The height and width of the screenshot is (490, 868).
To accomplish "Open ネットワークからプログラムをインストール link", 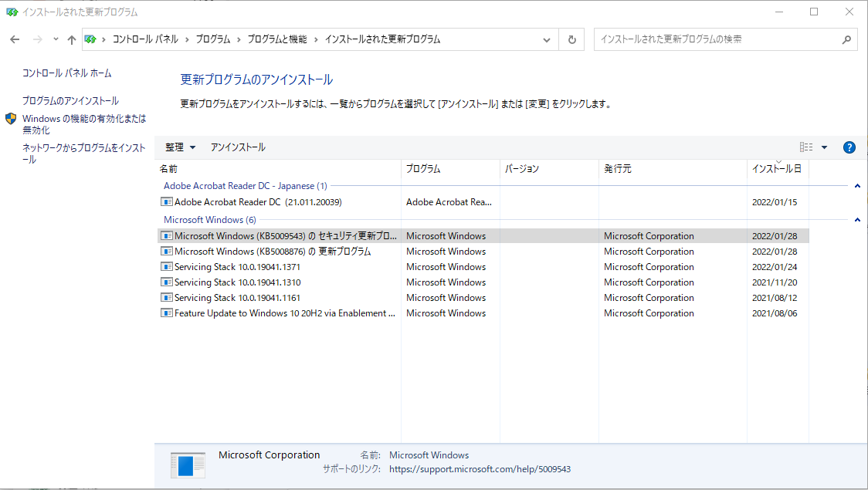I will point(83,154).
